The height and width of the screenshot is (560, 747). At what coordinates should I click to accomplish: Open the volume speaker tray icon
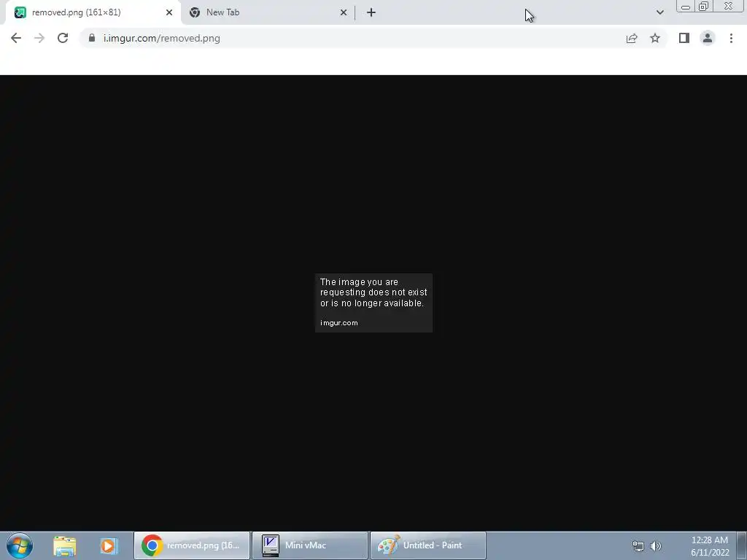coord(656,546)
